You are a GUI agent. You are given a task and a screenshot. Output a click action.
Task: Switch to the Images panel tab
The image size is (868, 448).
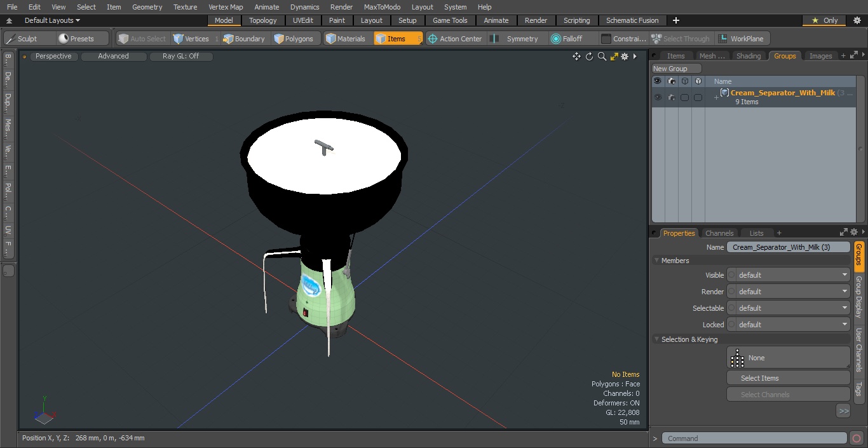pyautogui.click(x=820, y=56)
